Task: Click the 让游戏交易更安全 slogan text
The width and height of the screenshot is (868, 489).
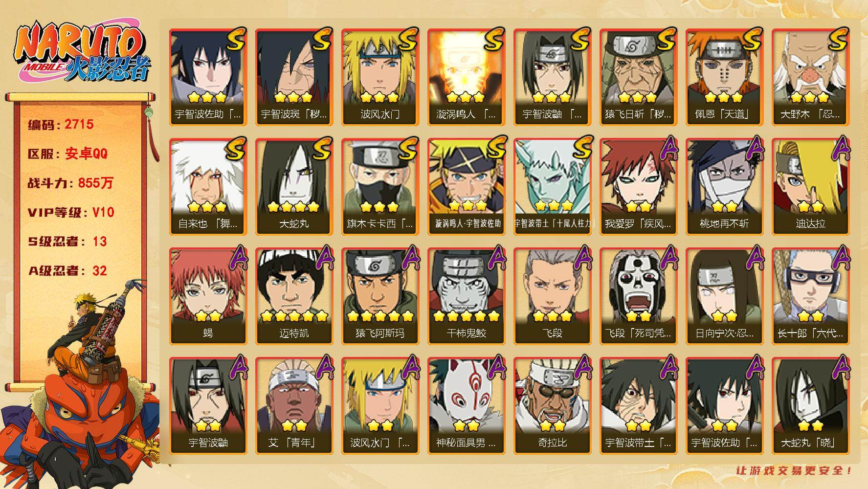Action: (794, 470)
